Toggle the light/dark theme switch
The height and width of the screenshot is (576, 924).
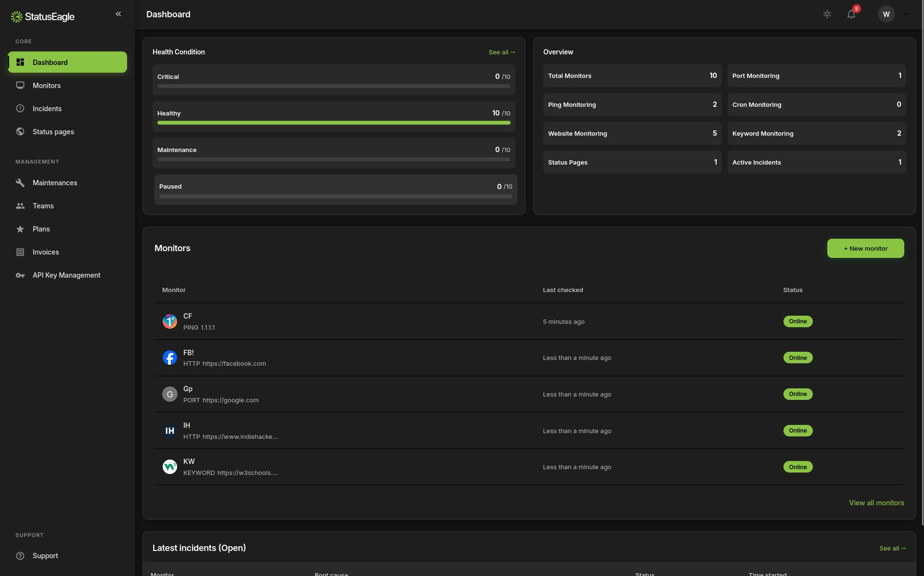point(827,14)
